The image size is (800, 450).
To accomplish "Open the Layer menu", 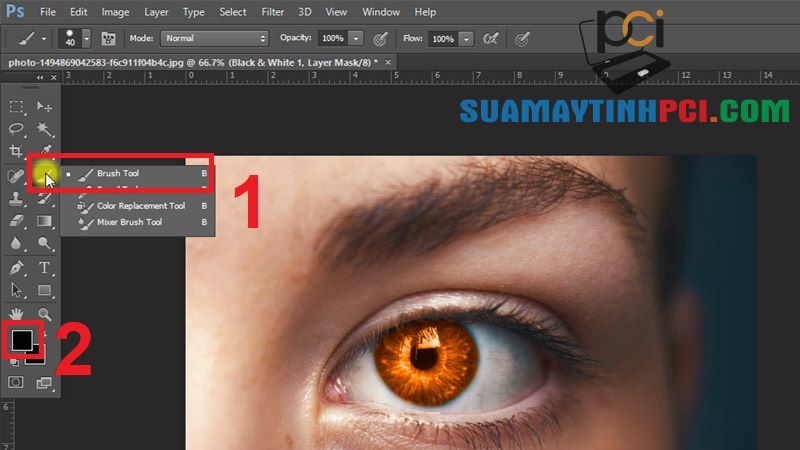I will point(156,12).
